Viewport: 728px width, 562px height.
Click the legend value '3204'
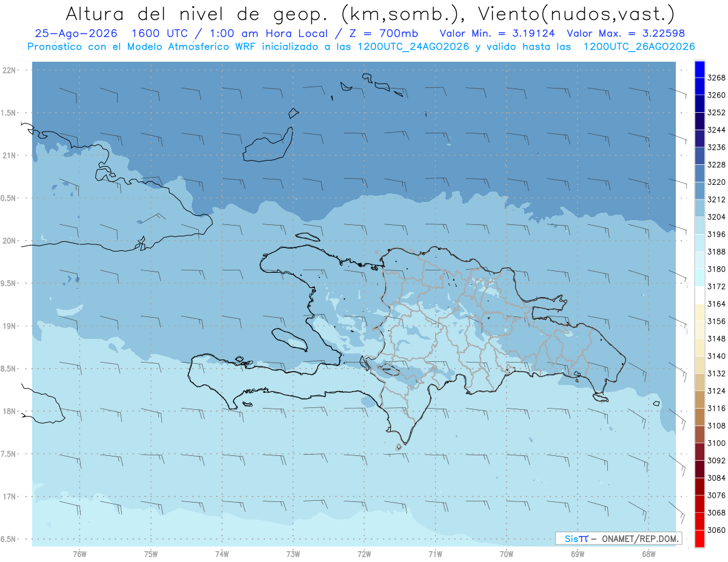tap(716, 217)
